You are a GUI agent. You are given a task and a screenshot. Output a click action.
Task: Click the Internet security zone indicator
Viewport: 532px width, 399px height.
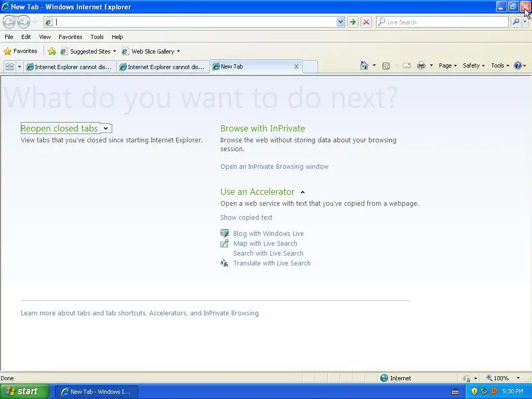(395, 378)
